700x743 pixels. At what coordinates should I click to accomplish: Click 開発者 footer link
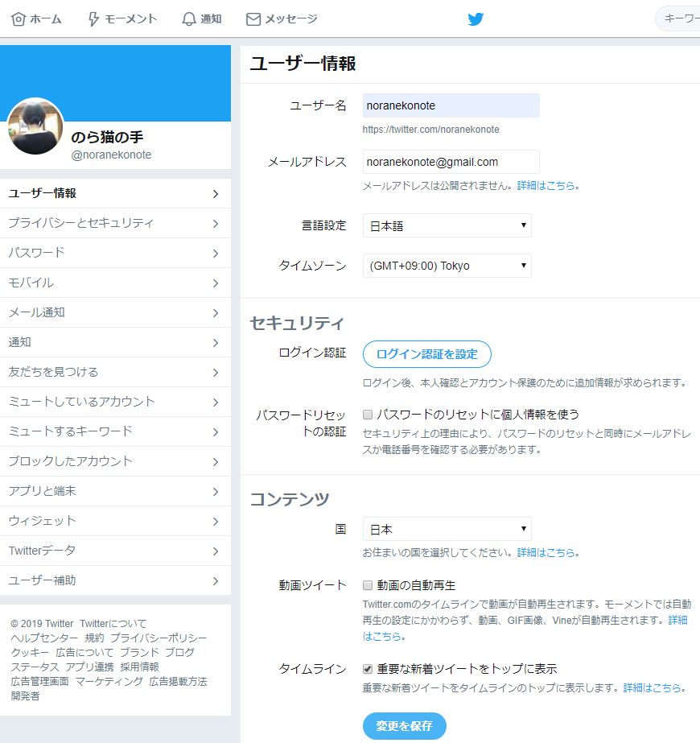(x=25, y=696)
